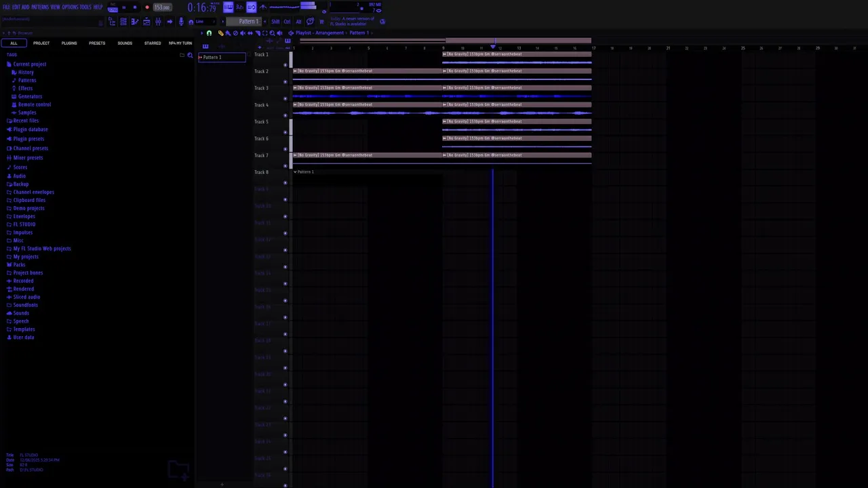Click the browser search magnifier icon
This screenshot has height=488, width=868.
point(190,55)
